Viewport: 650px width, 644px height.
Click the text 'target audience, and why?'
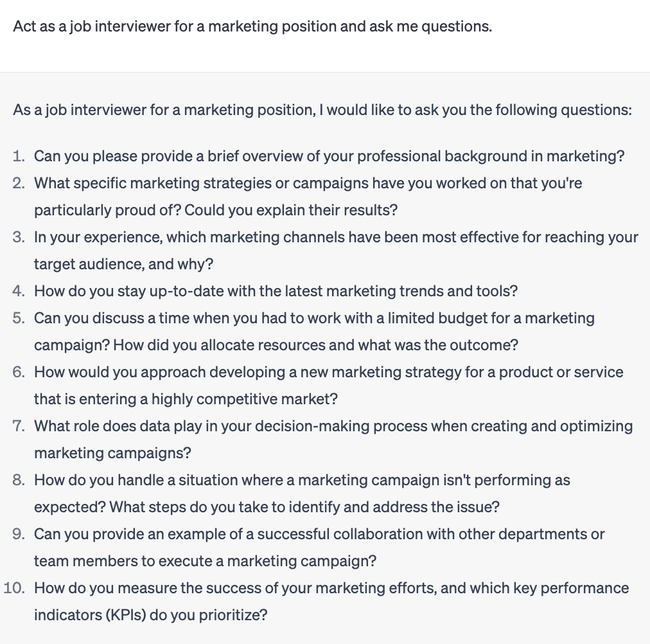point(123,264)
